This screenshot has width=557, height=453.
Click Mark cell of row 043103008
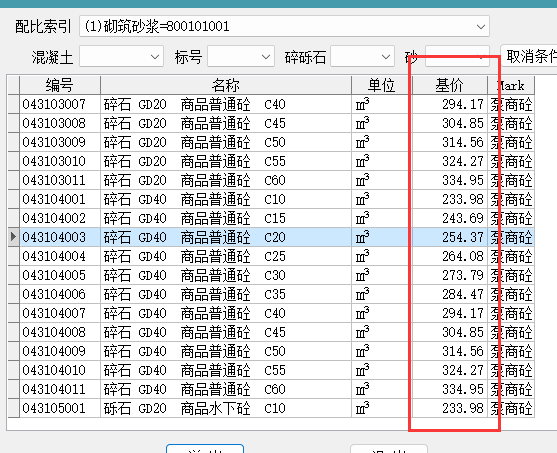(511, 123)
